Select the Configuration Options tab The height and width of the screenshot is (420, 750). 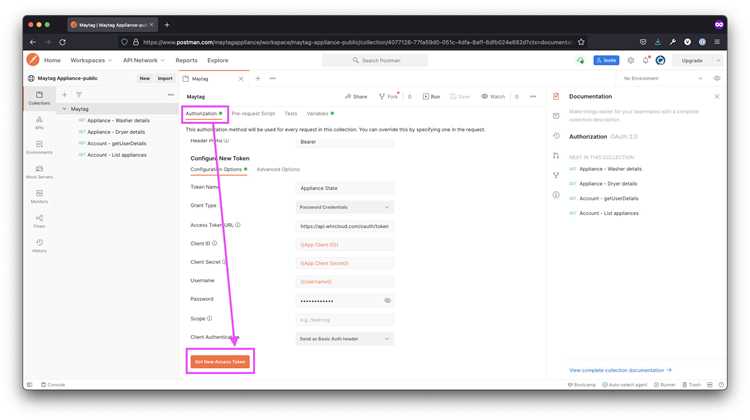click(x=219, y=169)
